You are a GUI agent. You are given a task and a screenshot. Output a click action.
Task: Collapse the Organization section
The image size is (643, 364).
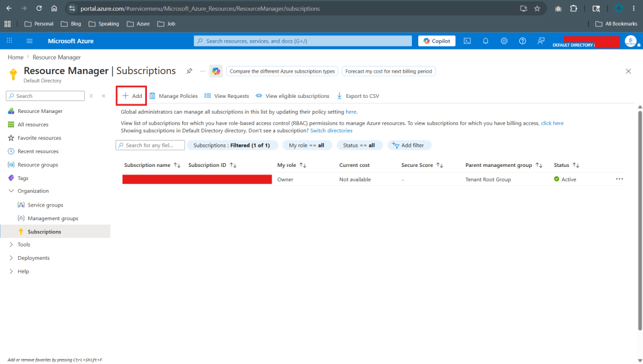pyautogui.click(x=11, y=191)
